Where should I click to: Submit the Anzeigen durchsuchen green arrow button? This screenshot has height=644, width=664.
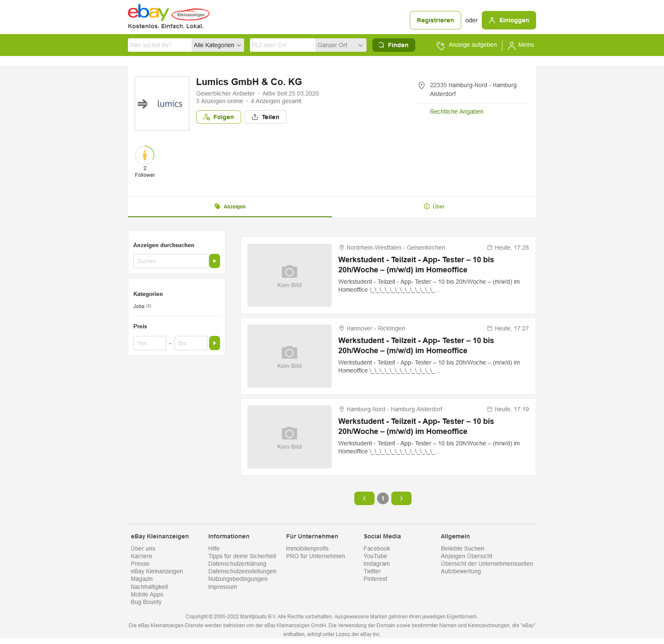(215, 261)
